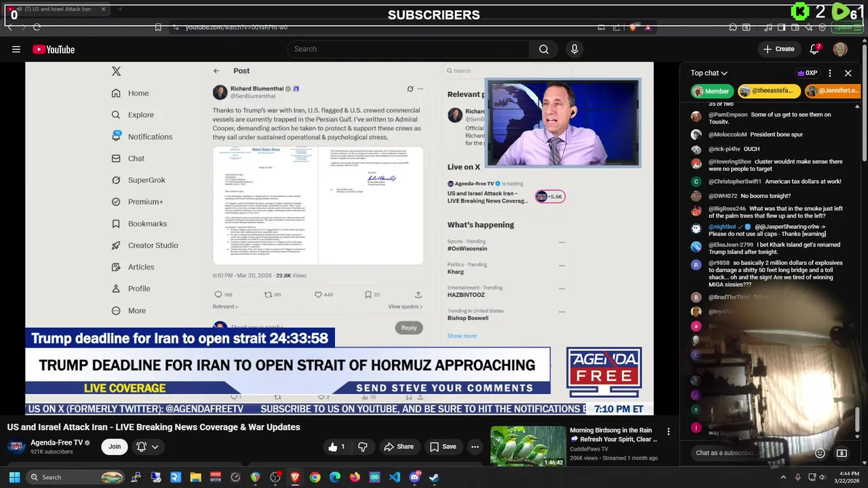The width and height of the screenshot is (868, 488).
Task: Click the Share button
Action: point(398,447)
